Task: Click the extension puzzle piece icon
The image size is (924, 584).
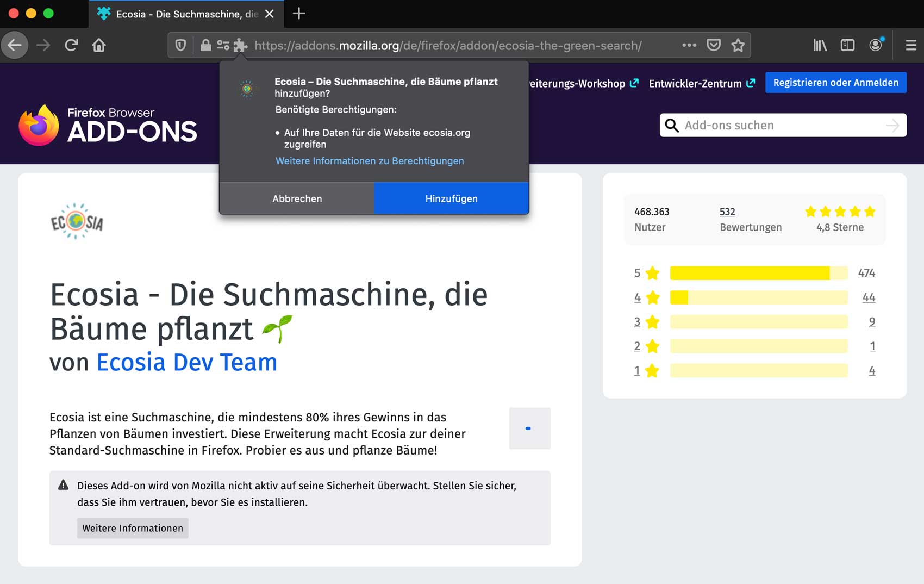Action: tap(240, 45)
